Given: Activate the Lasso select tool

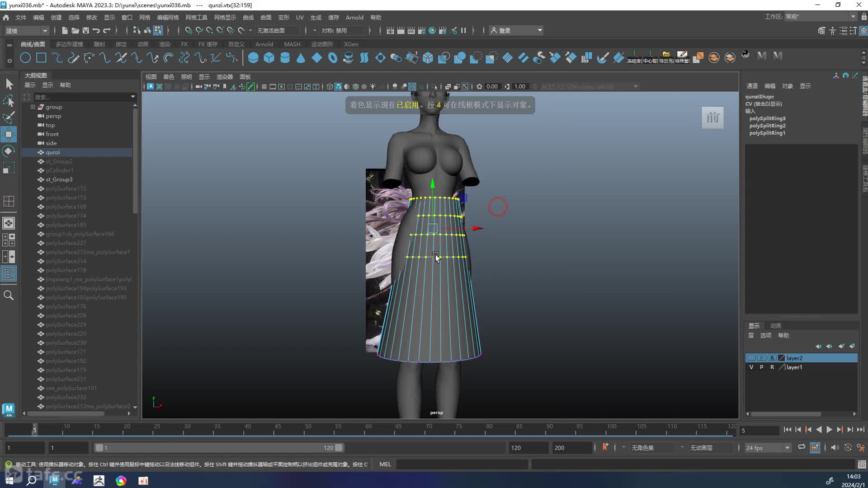Looking at the screenshot, I should (x=9, y=101).
